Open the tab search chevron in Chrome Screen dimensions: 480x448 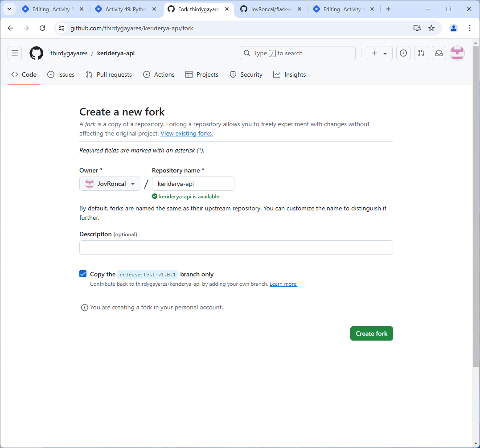pos(9,9)
